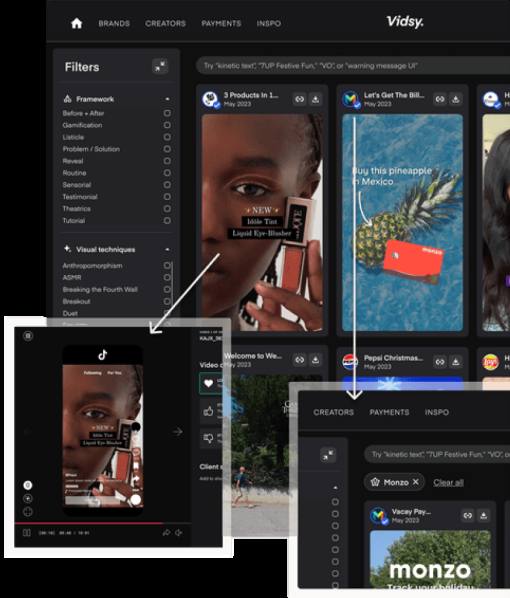Select Breaking the Fourth Wall filter
The image size is (510, 598).
[x=167, y=289]
